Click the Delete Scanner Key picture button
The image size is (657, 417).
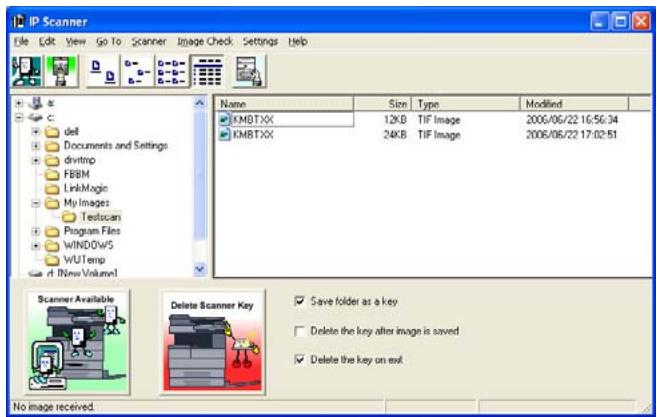click(212, 342)
